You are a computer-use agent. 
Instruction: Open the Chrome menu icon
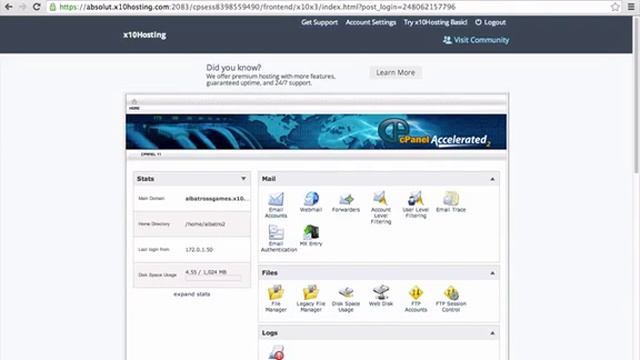[x=631, y=7]
